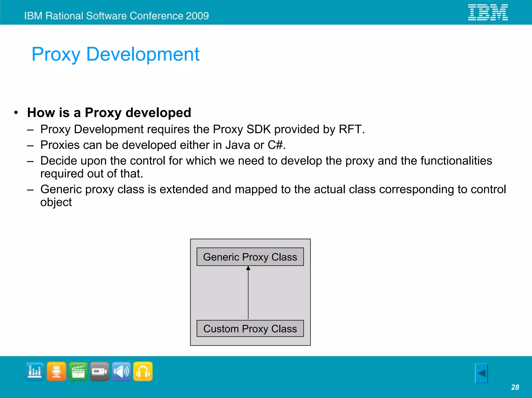Click the gray video camera icon

100,372
